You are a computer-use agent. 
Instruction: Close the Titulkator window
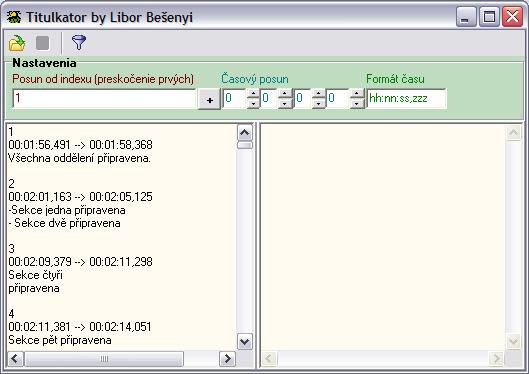(512, 16)
